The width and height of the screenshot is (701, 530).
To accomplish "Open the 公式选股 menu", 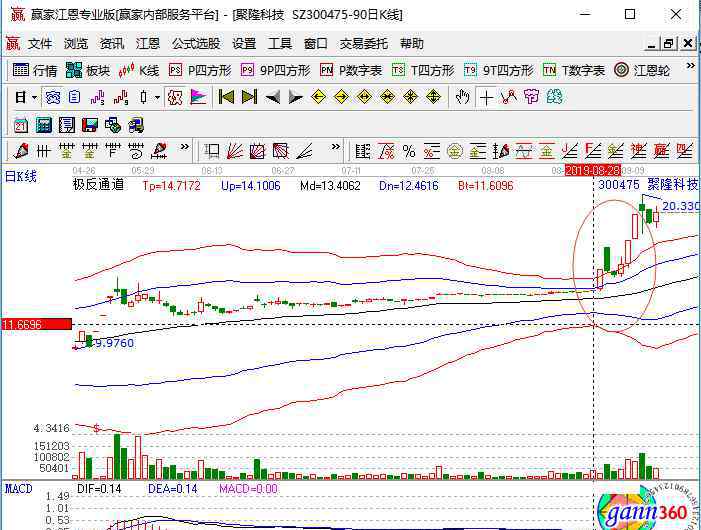I will (196, 44).
